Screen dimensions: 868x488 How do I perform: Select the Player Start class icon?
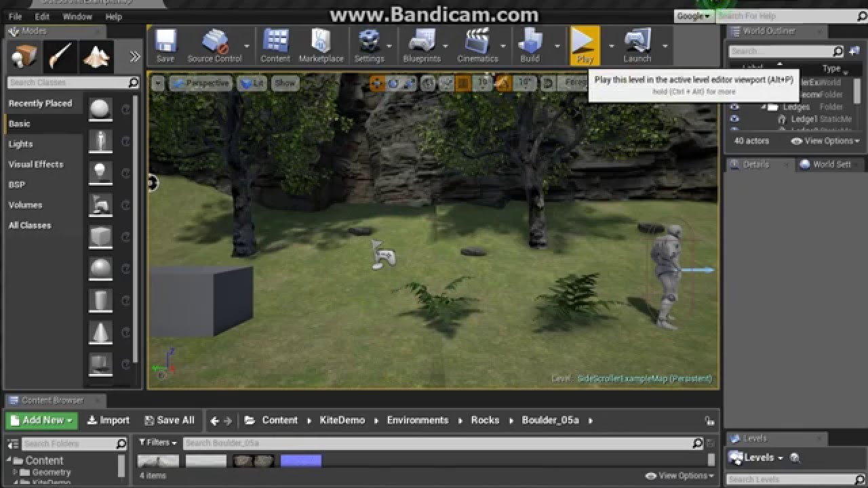point(100,205)
